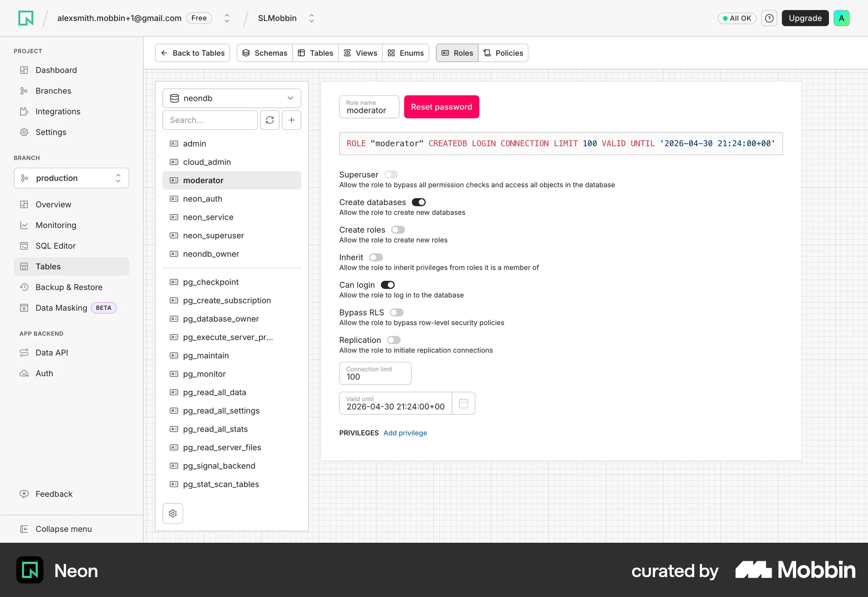Viewport: 868px width, 597px height.
Task: Click the Upgrade button
Action: [x=805, y=18]
